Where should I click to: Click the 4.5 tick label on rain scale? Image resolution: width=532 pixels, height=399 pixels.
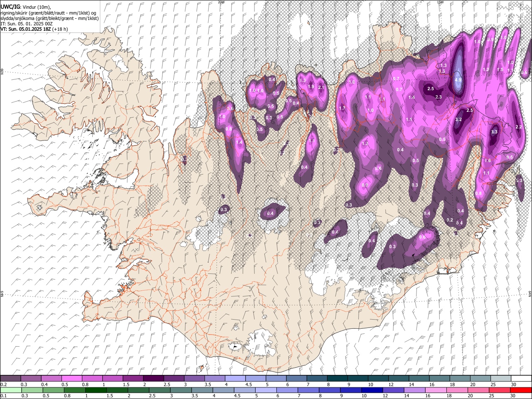(x=238, y=396)
